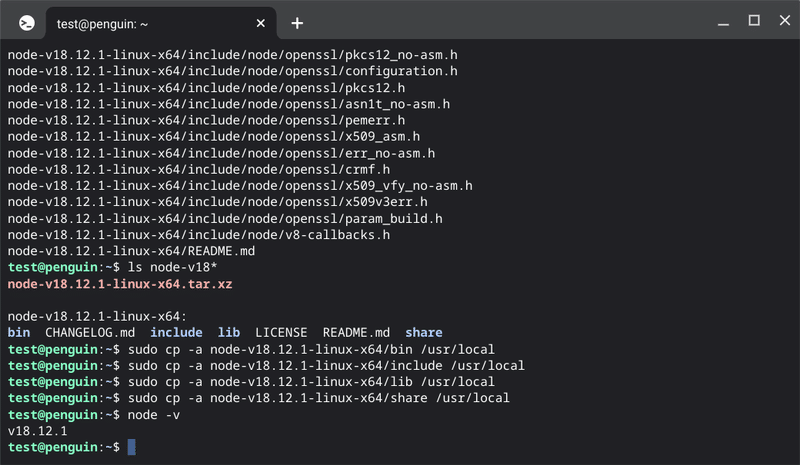Close the test@penguin: ~ tab
The height and width of the screenshot is (465, 800).
pyautogui.click(x=261, y=23)
